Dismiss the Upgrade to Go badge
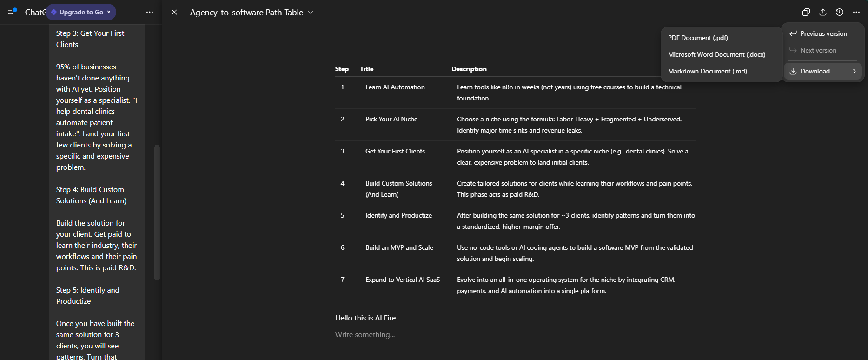 tap(109, 12)
